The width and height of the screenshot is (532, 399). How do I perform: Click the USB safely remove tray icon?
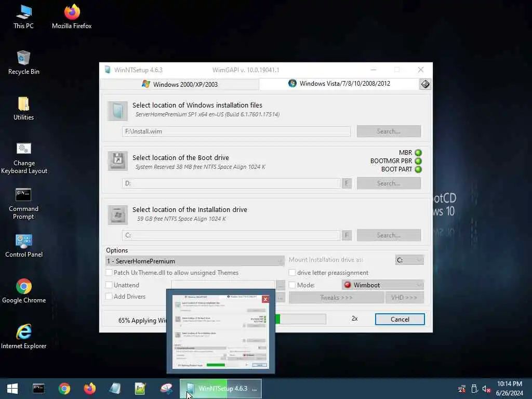coord(474,389)
